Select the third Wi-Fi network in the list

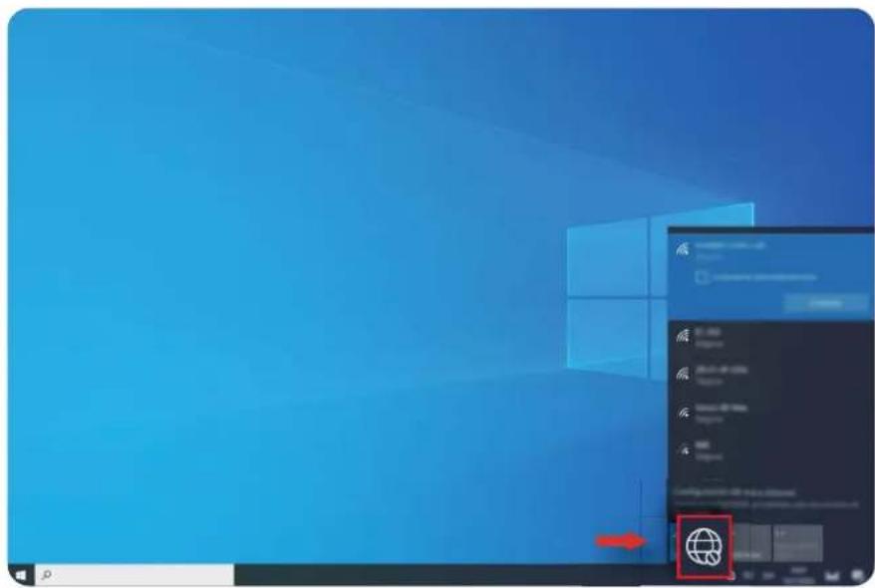[771, 375]
